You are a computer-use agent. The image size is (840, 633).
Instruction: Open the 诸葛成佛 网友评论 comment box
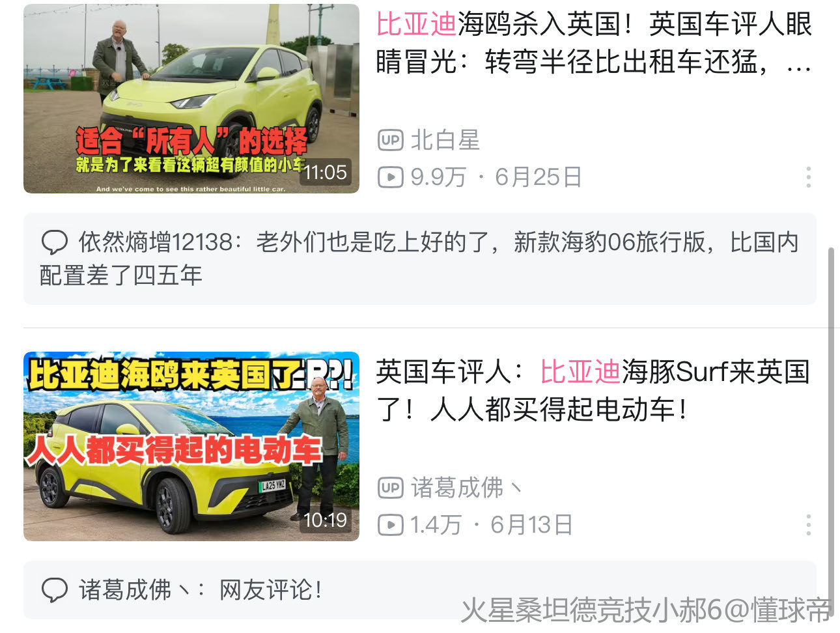[420, 590]
